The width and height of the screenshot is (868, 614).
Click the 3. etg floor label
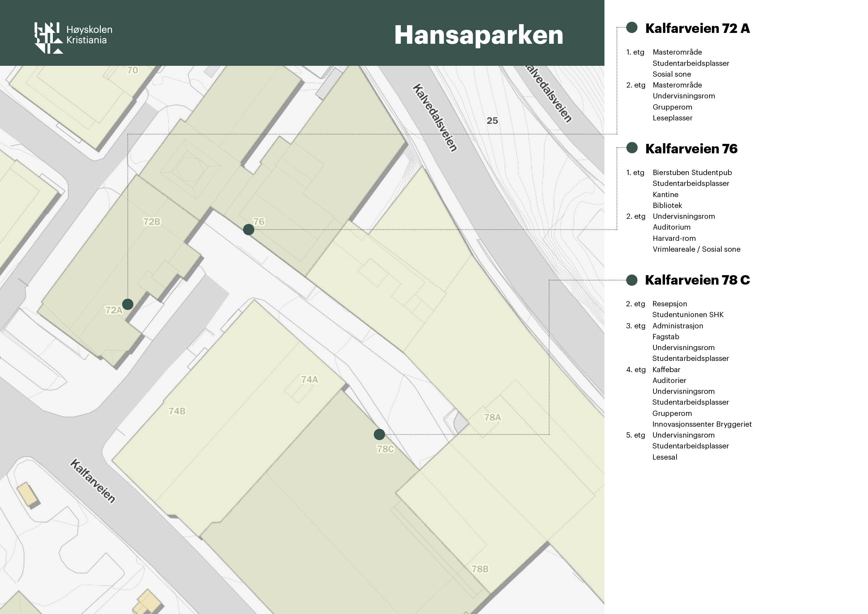[636, 326]
